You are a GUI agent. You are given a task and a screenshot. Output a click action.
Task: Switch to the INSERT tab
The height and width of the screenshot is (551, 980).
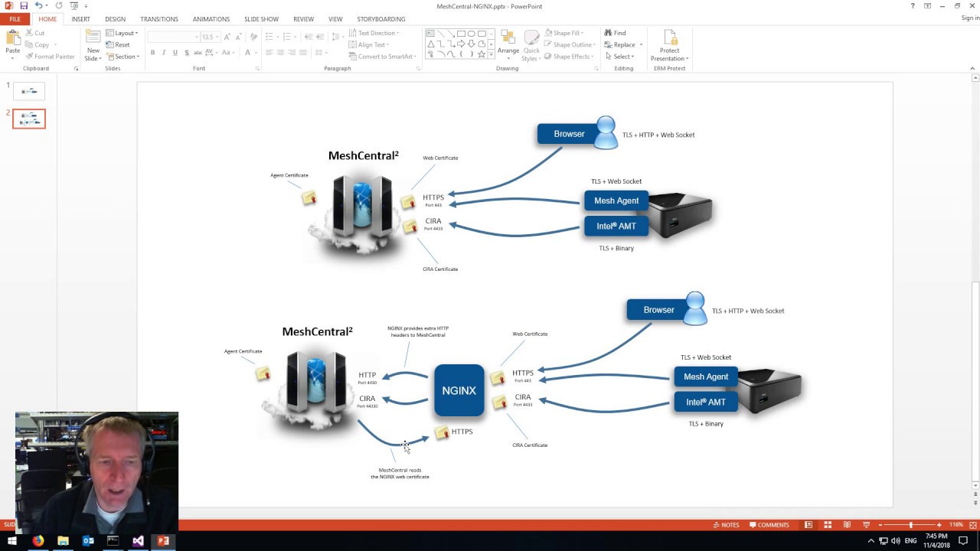(80, 19)
